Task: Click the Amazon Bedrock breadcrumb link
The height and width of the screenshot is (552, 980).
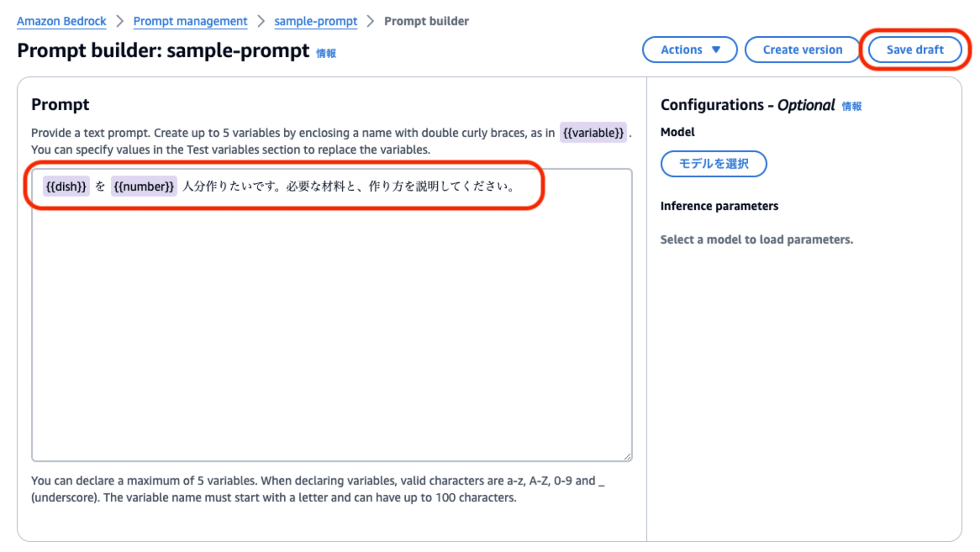Action: click(62, 20)
